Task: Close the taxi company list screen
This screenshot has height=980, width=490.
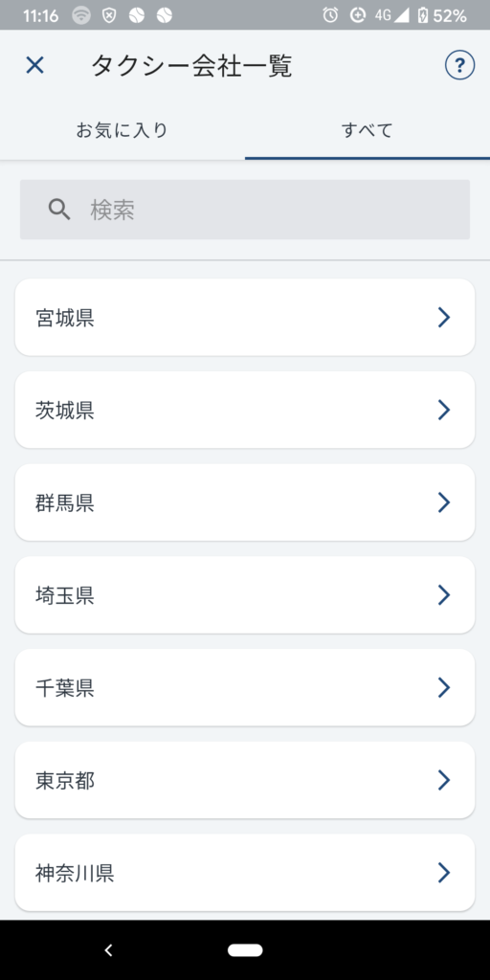Action: pyautogui.click(x=35, y=65)
